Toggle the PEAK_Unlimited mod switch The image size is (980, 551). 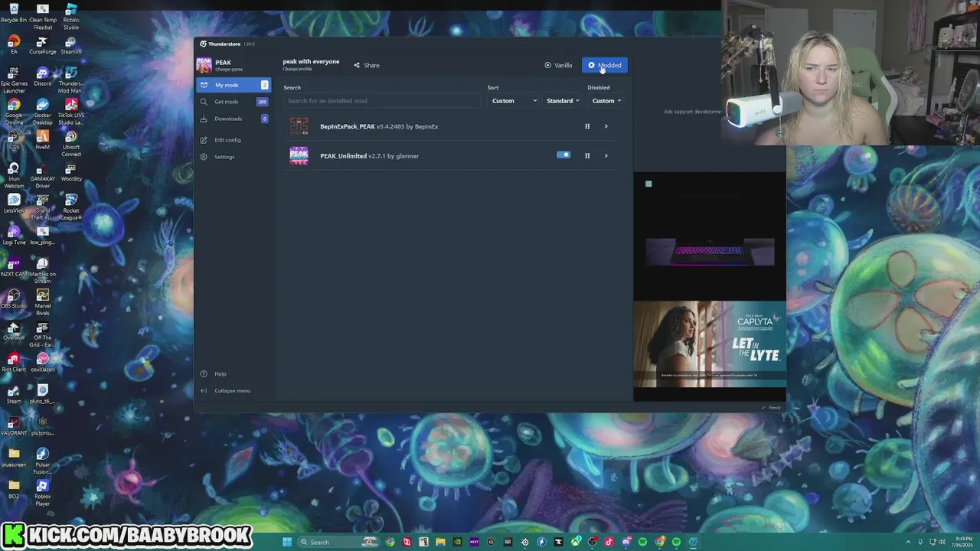[563, 155]
